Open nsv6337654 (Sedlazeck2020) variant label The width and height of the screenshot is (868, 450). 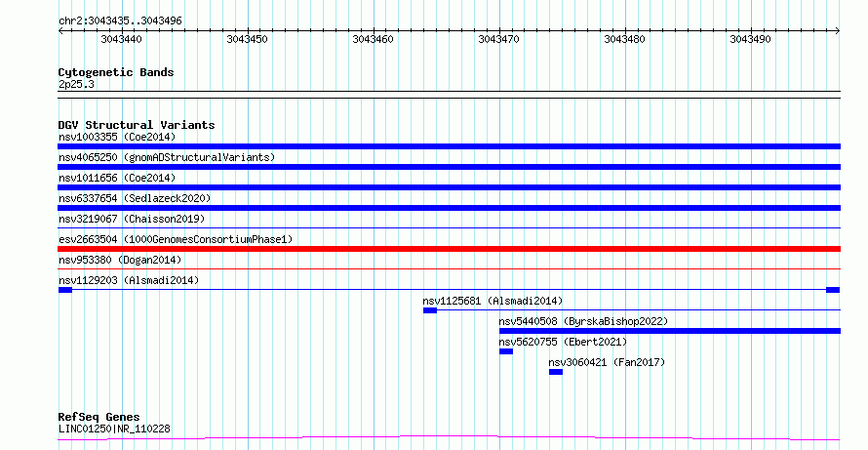[x=135, y=198]
